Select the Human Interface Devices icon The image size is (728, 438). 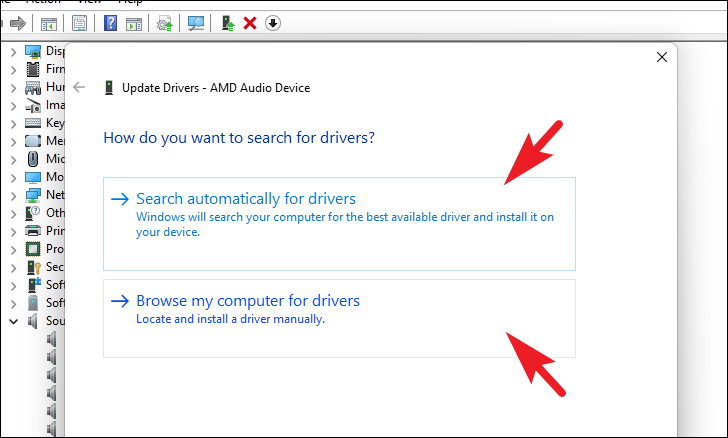(33, 87)
